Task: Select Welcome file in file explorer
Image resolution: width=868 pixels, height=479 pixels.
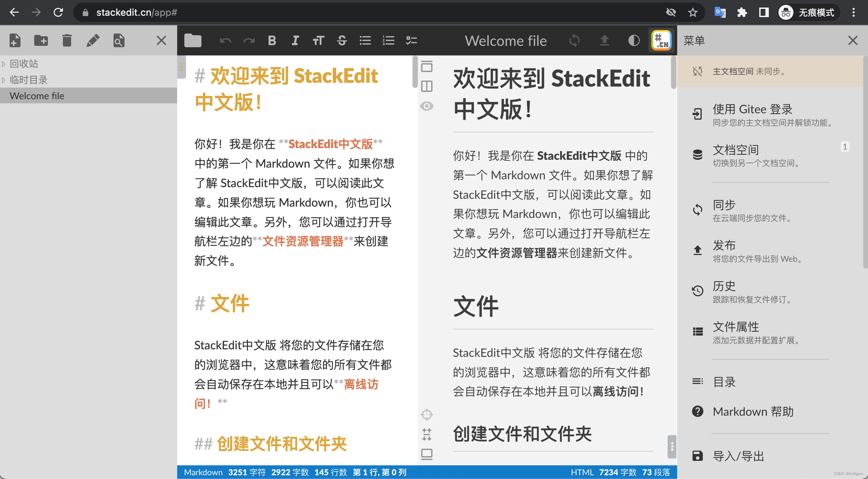Action: (x=37, y=96)
